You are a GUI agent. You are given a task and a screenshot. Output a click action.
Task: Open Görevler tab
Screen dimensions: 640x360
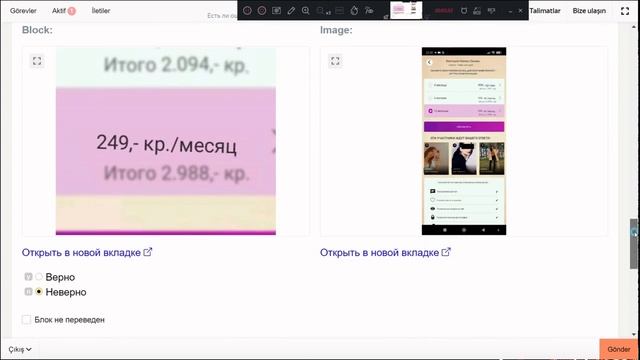click(x=23, y=11)
